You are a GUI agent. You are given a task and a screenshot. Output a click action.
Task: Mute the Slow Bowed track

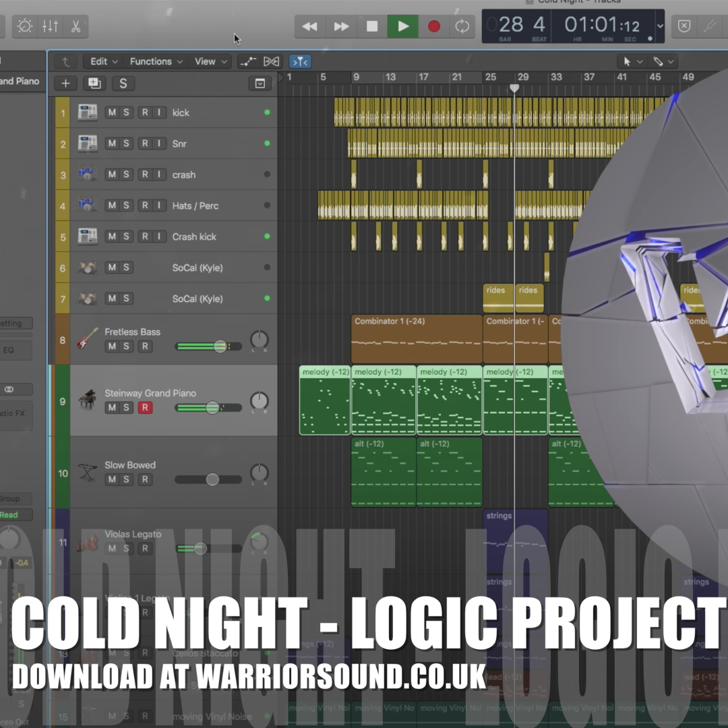tap(112, 480)
